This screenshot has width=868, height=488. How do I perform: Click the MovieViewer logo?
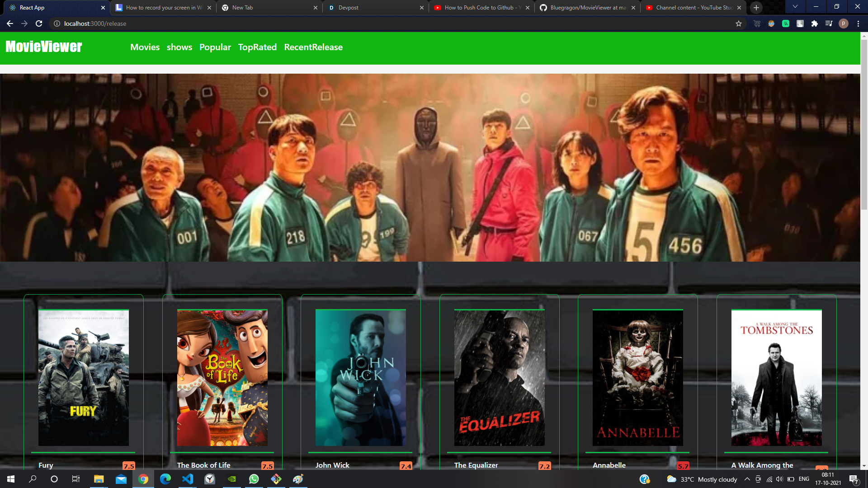pos(44,47)
